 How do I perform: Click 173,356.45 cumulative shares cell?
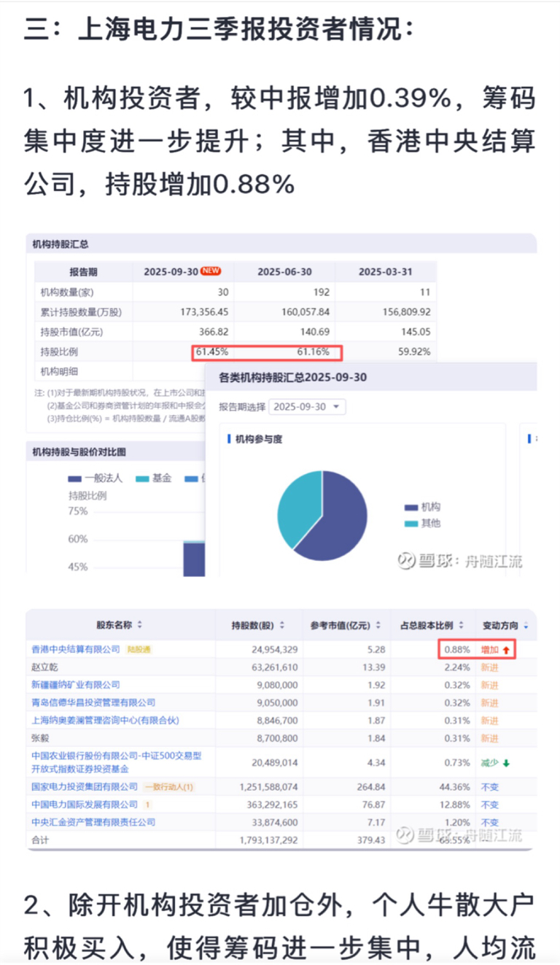click(204, 312)
